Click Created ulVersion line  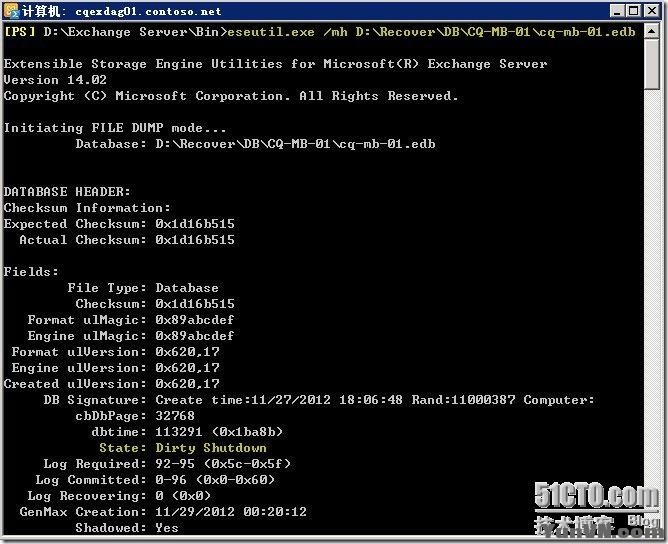[112, 383]
